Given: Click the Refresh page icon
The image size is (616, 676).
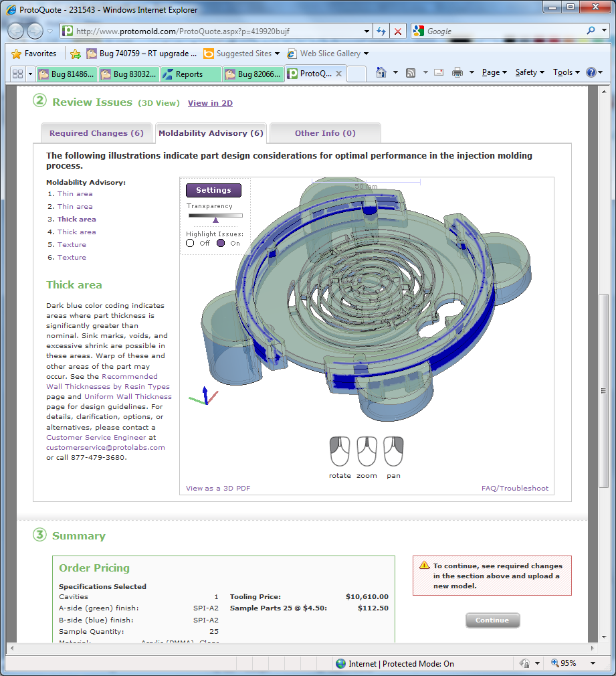Looking at the screenshot, I should pyautogui.click(x=381, y=31).
